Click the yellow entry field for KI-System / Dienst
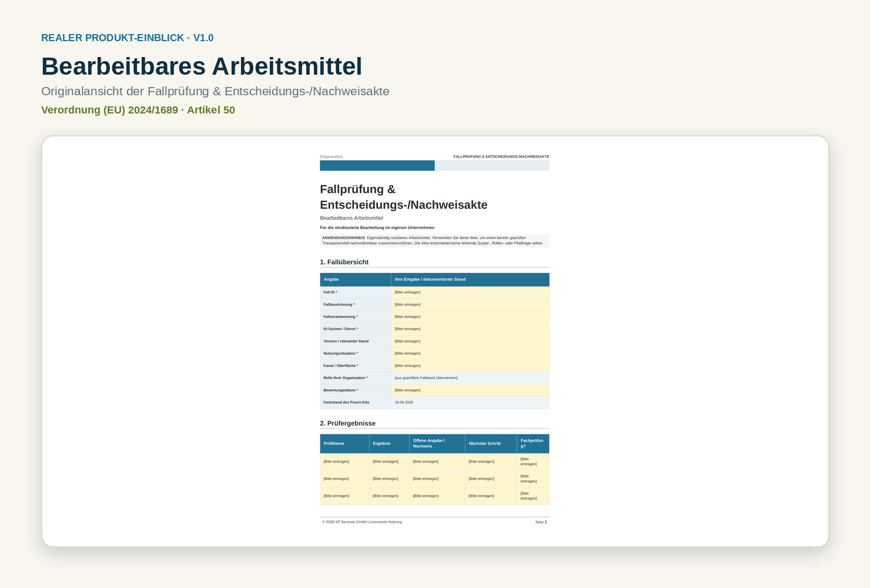The image size is (870, 588). [470, 329]
